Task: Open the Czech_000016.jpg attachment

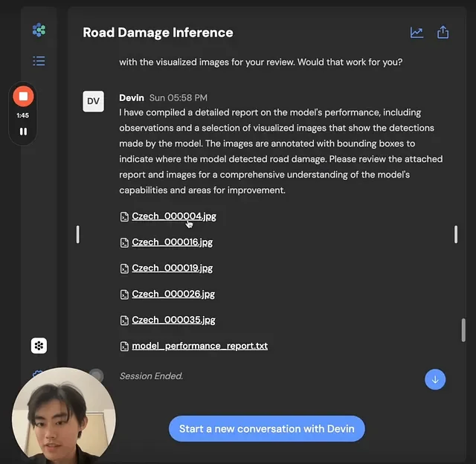Action: [172, 242]
